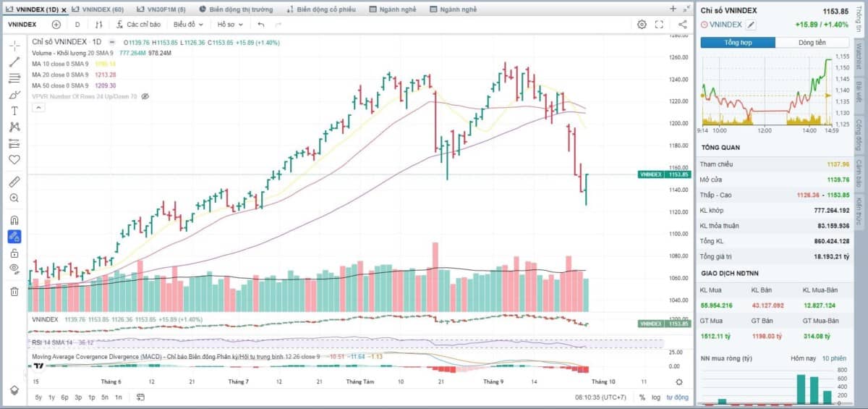Open Biến động thị trường tab
This screenshot has width=868, height=409.
[x=234, y=9]
